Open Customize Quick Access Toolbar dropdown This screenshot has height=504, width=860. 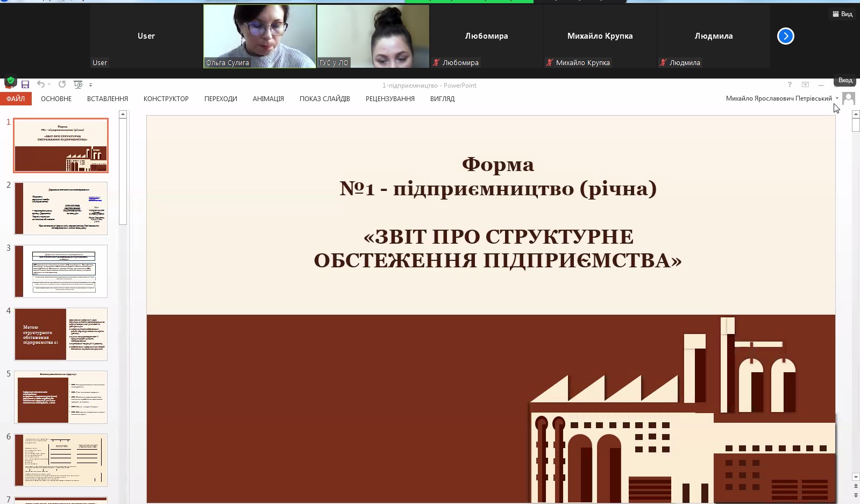tap(90, 85)
